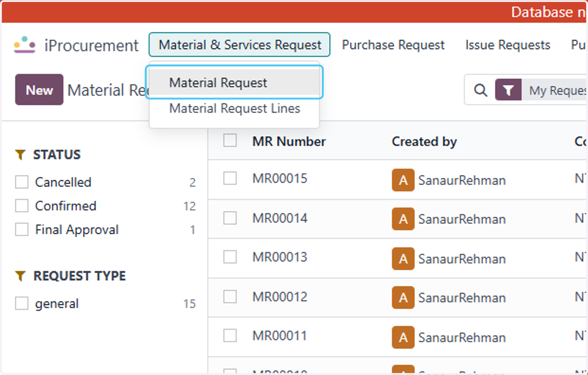Click SanaurRehman avatar icon on MR00012 row

click(403, 298)
